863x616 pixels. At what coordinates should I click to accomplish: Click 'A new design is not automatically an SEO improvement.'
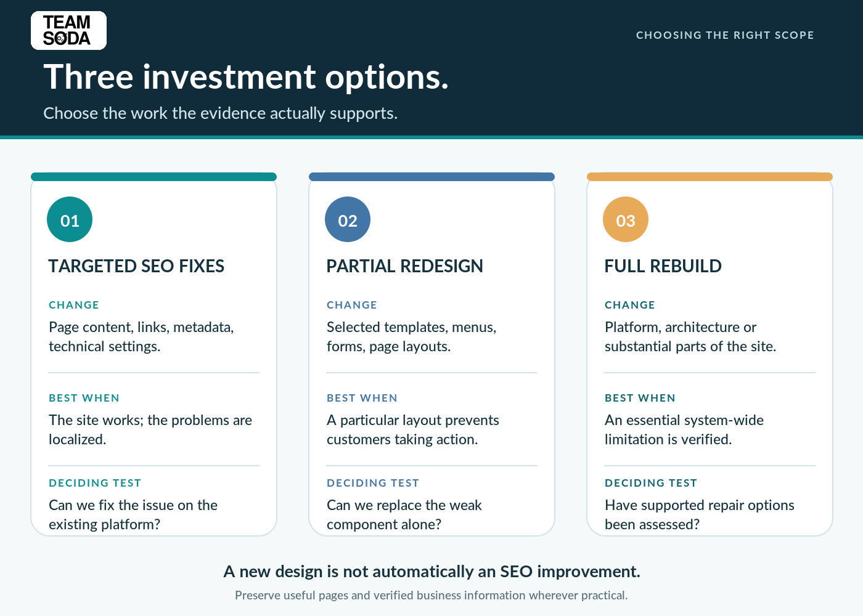pos(431,572)
